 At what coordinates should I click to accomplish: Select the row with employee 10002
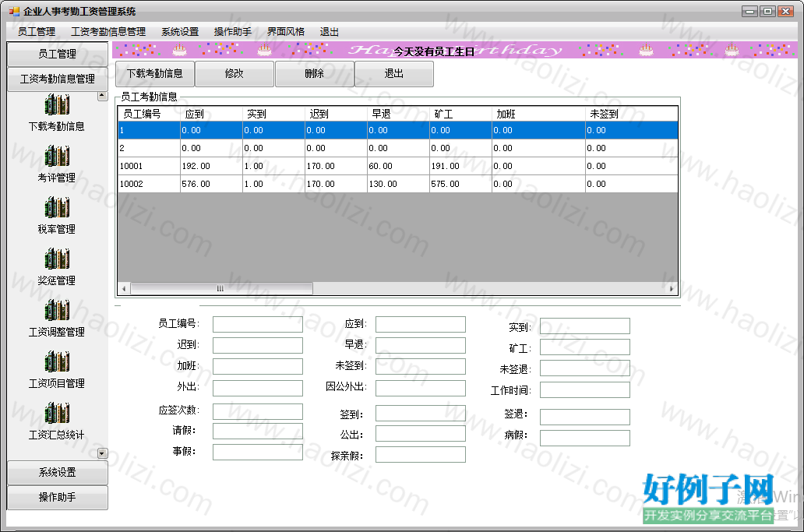(x=397, y=184)
